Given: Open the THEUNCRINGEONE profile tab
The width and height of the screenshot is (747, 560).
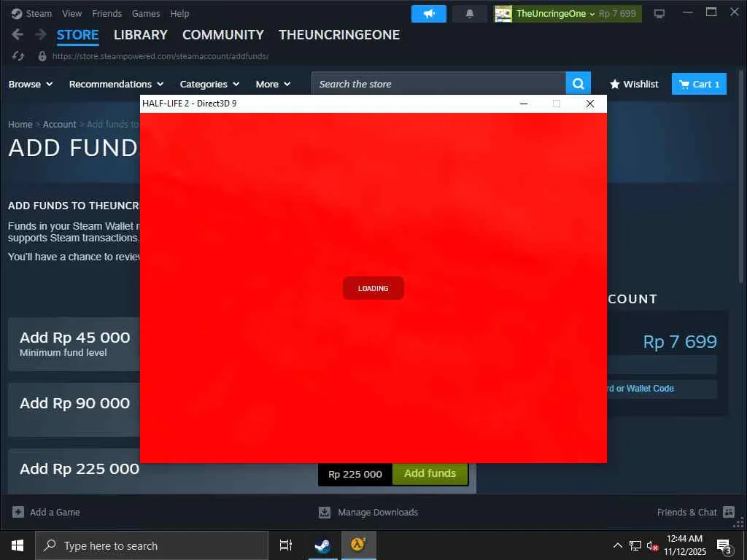Looking at the screenshot, I should (339, 35).
